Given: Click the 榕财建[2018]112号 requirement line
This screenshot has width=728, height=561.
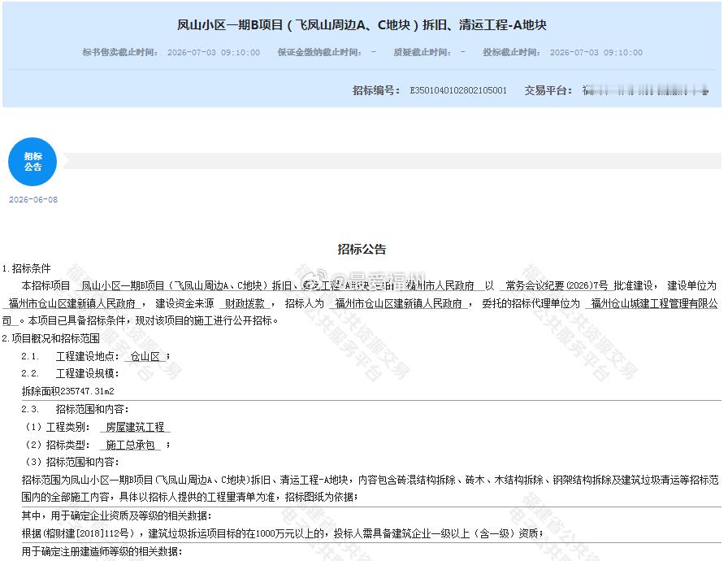Looking at the screenshot, I should pos(283,533).
